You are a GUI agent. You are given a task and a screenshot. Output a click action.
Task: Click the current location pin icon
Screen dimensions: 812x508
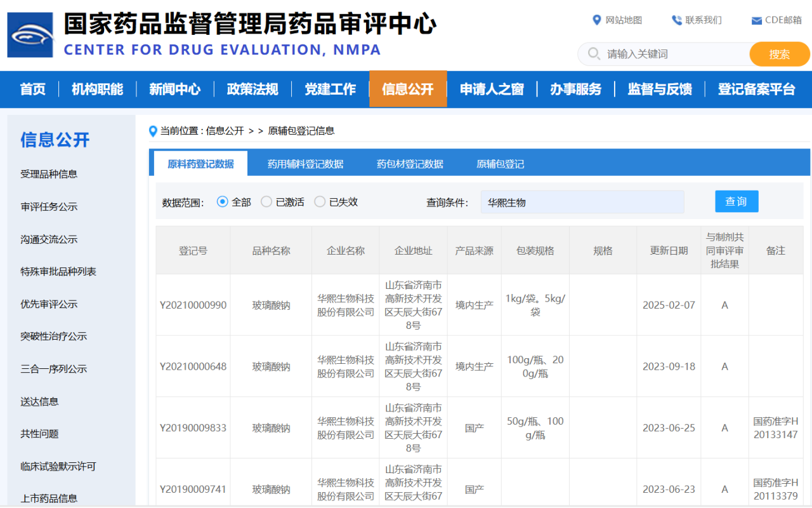pyautogui.click(x=153, y=131)
